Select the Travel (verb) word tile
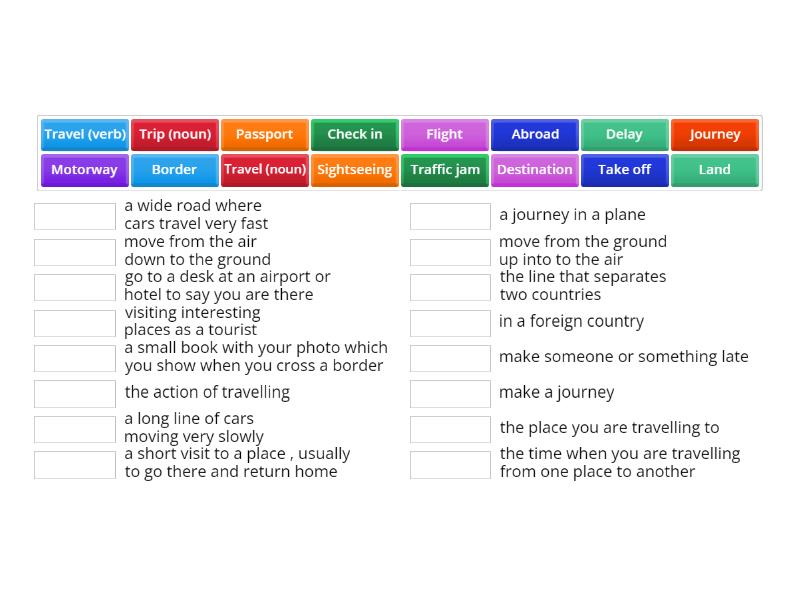This screenshot has width=800, height=600. coord(84,134)
